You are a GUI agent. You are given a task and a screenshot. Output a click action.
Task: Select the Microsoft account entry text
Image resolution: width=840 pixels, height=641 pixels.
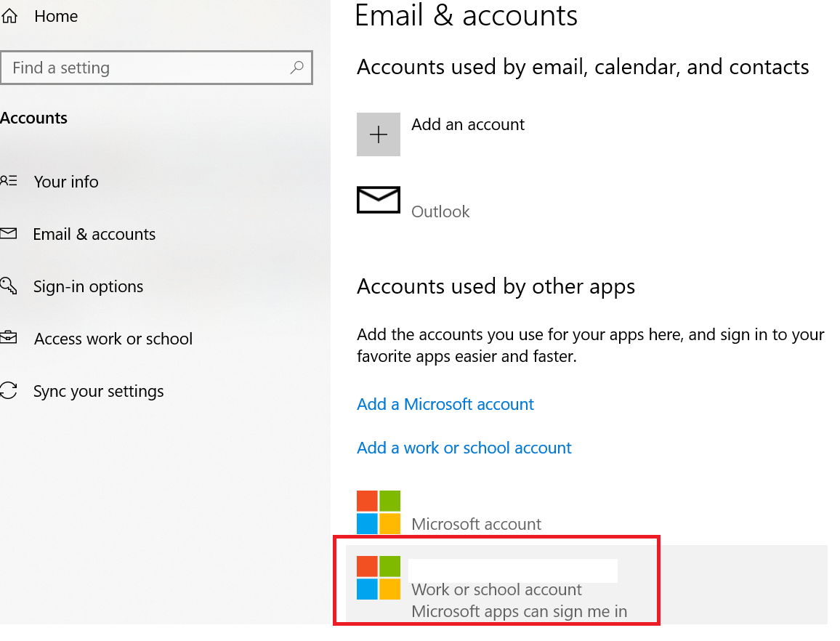click(476, 524)
